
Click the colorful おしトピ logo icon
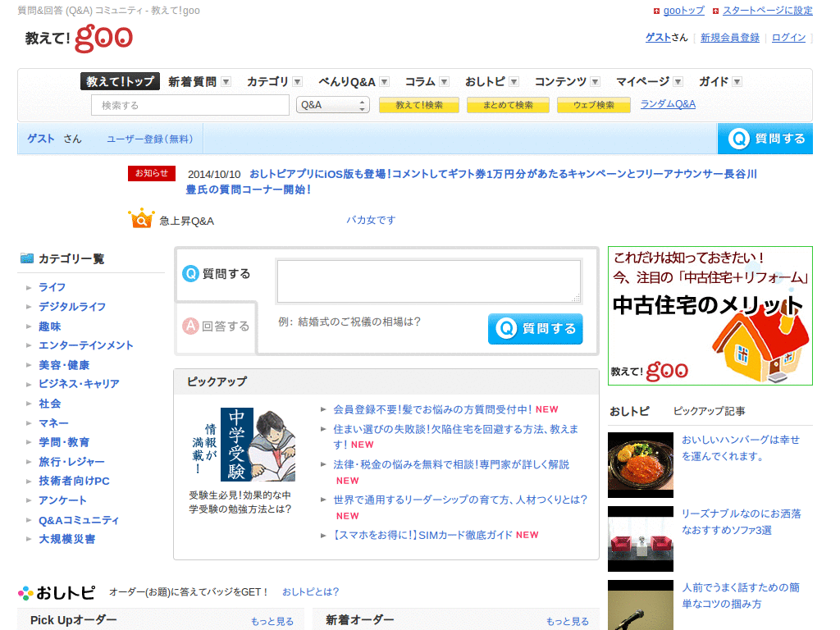[25, 593]
